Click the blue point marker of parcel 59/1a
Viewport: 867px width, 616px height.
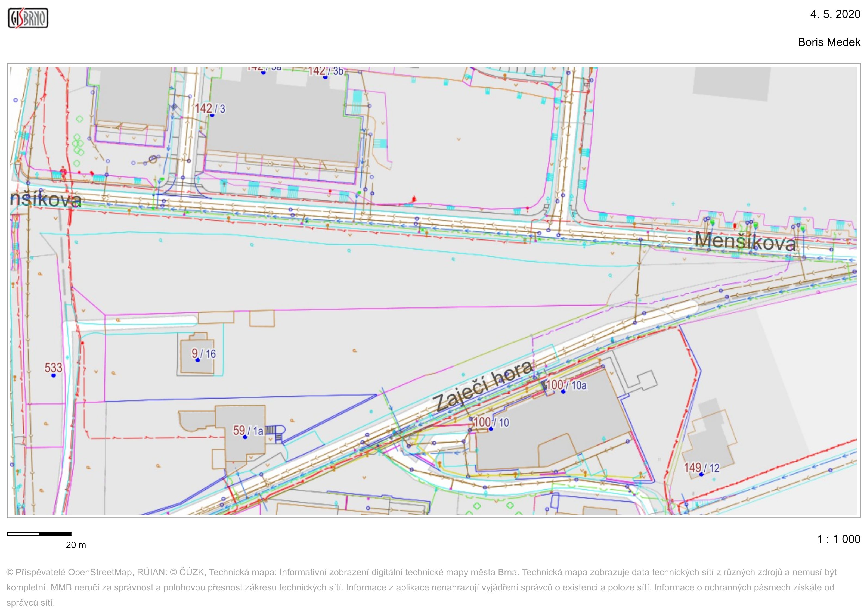tap(245, 437)
